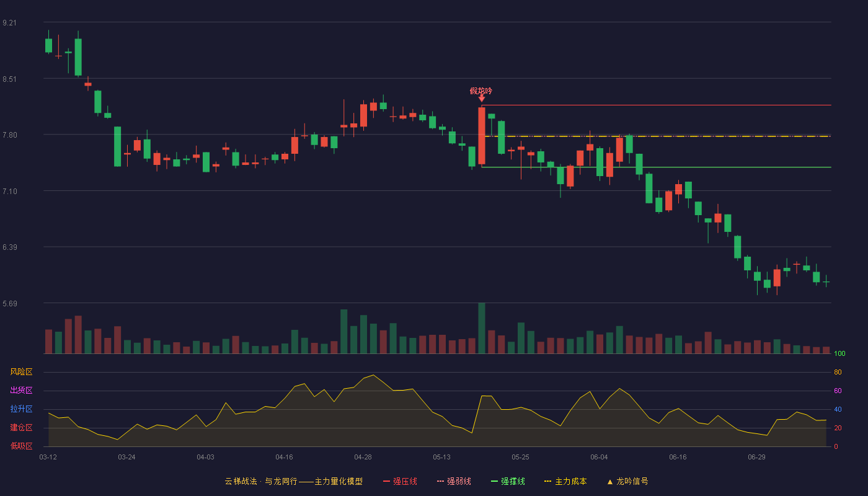
Task: Click the 04-03 date label
Action: [x=205, y=457]
